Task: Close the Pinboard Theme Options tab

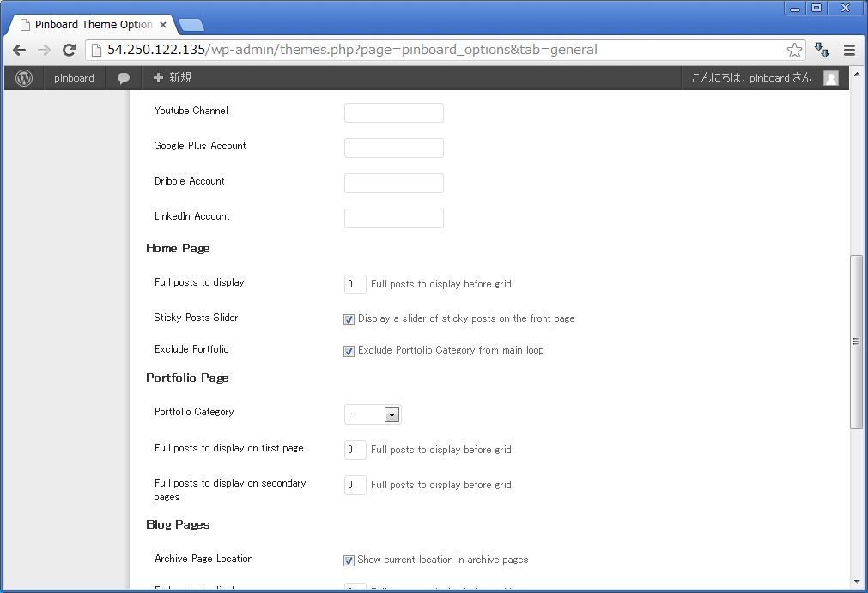Action: coord(163,25)
